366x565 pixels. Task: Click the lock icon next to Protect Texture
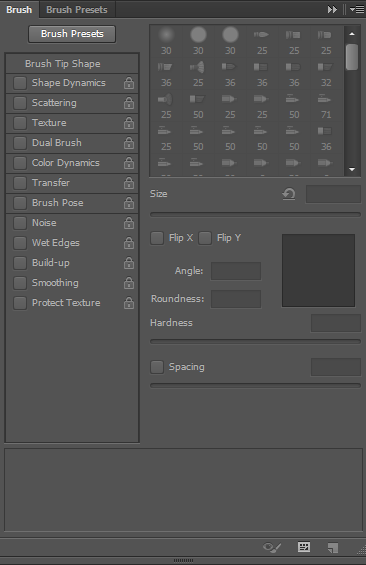[x=129, y=303]
